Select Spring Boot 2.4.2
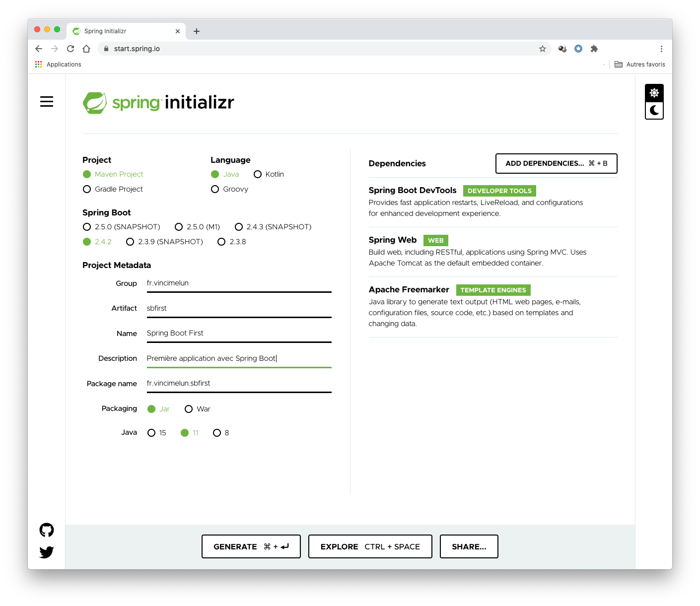 click(x=97, y=242)
